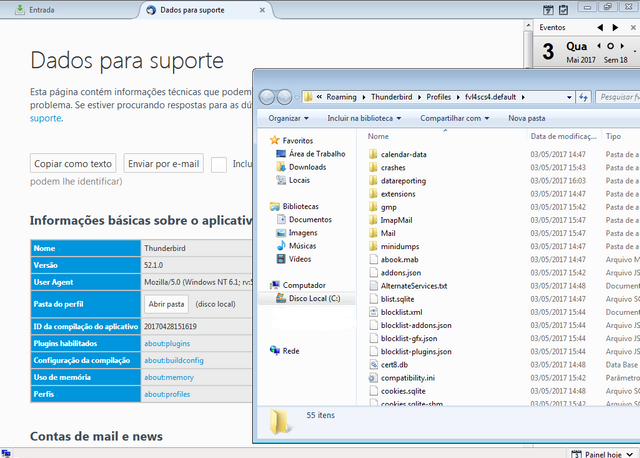Jump to today using the circle button
The width and height of the screenshot is (640, 458).
tap(610, 46)
